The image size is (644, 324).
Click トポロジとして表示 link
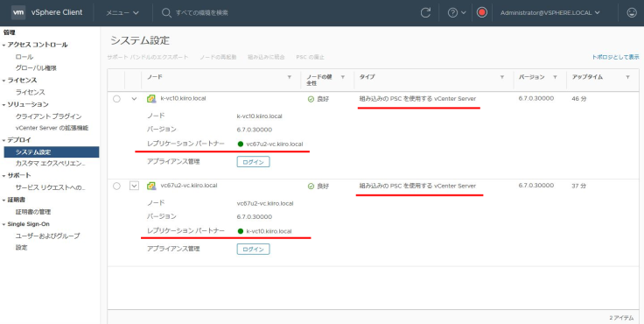tap(615, 57)
